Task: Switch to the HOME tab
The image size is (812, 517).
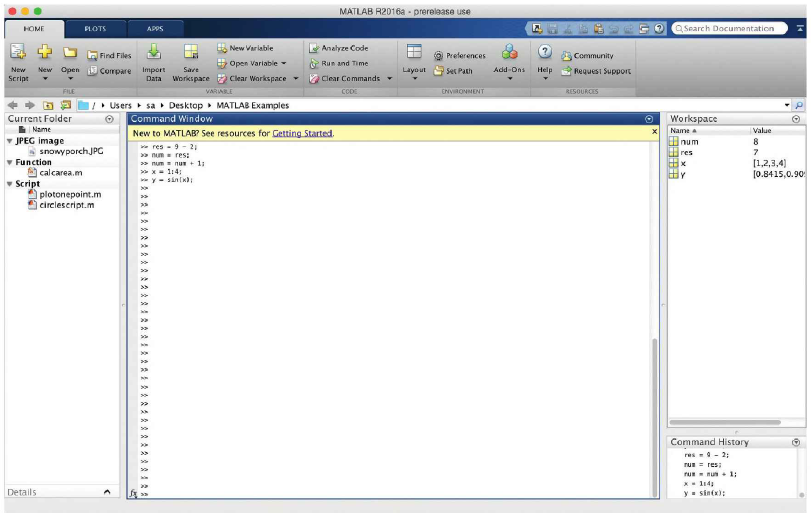Action: pyautogui.click(x=34, y=29)
